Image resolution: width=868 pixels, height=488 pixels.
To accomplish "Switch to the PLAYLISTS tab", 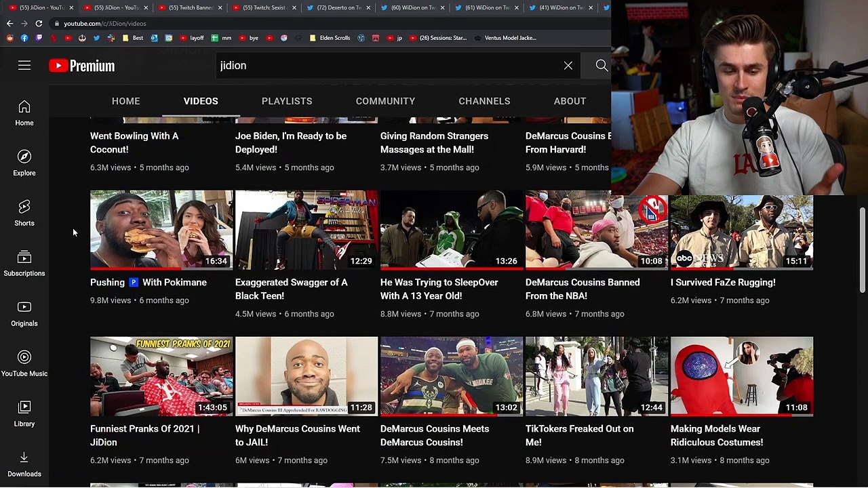I will click(x=287, y=101).
